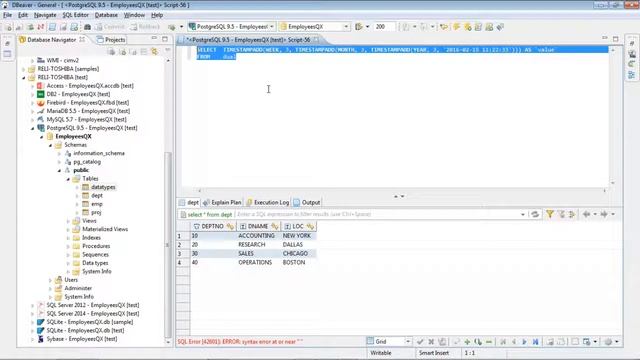
Task: Click the LOC column header
Action: pos(298,226)
